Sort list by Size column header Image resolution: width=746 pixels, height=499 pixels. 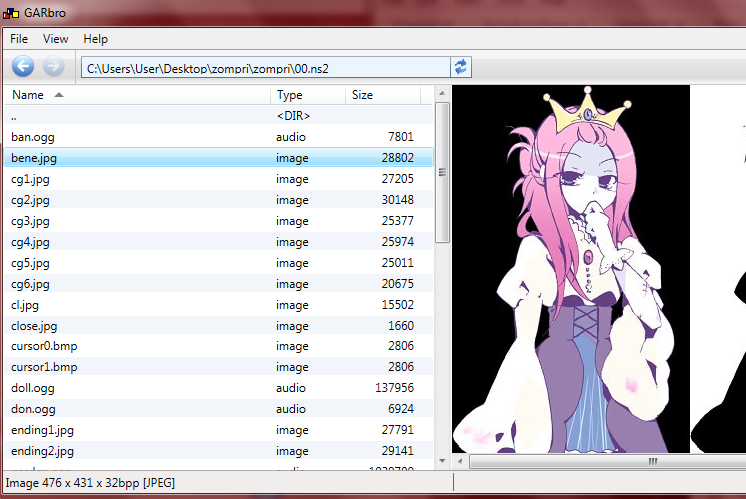click(x=383, y=95)
